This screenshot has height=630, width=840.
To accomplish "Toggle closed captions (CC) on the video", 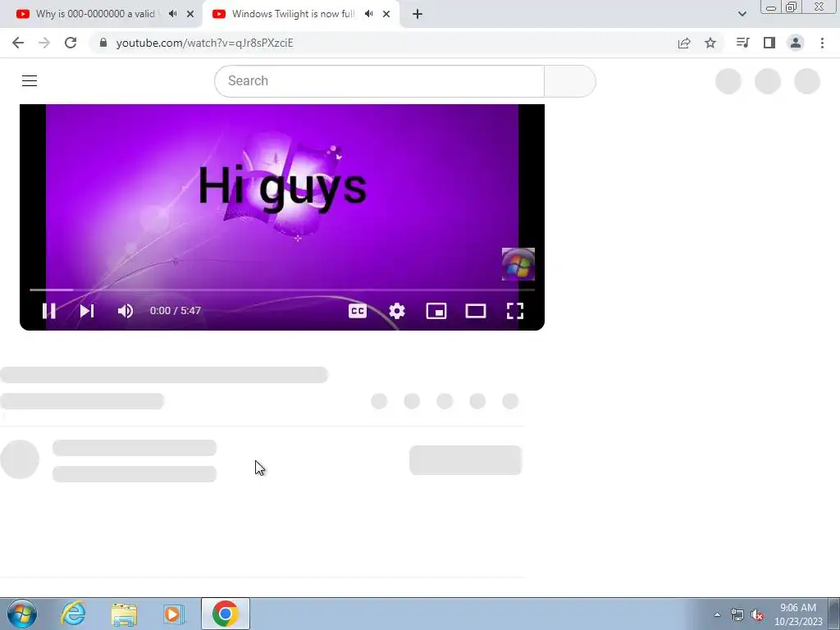I will 358,311.
